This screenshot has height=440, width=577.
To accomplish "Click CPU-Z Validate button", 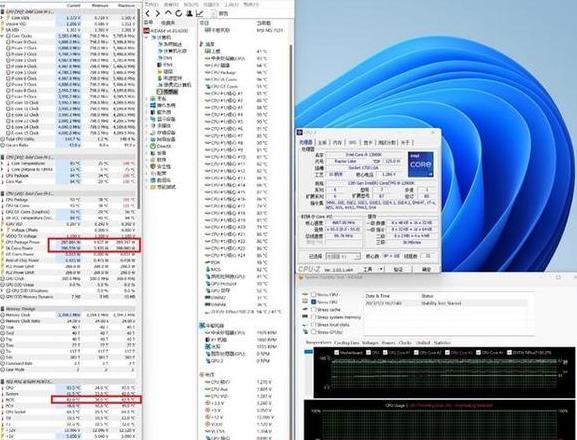I will point(399,269).
